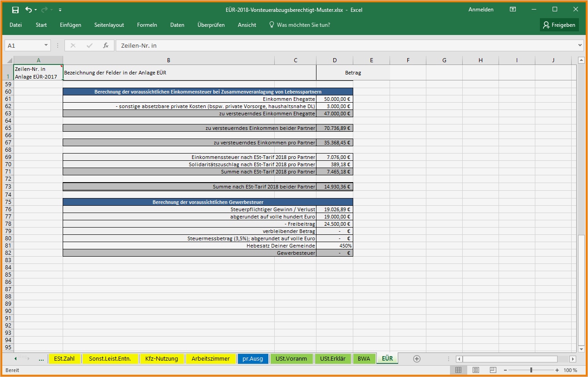Viewport: 588px width, 377px height.
Task: Select Page Layout view icon in status bar
Action: (x=476, y=370)
